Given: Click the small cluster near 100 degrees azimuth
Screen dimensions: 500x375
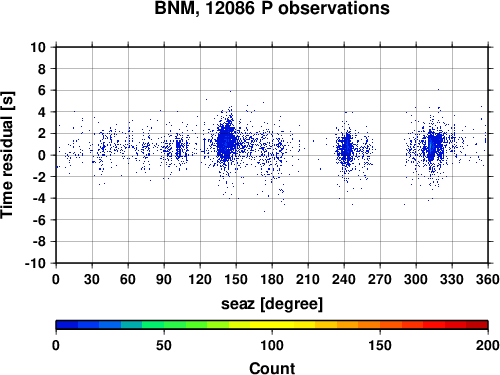Looking at the screenshot, I should point(178,148).
